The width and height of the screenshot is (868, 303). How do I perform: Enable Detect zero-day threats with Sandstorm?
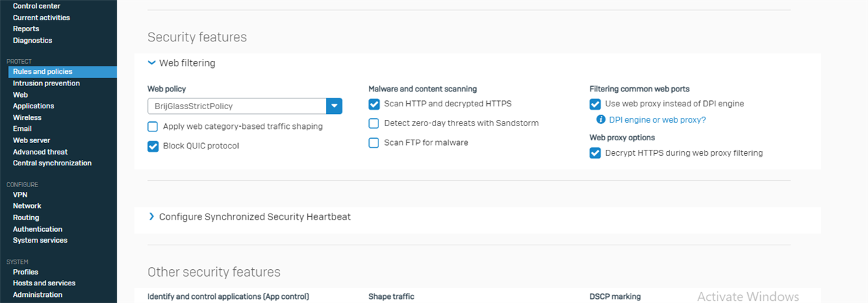click(x=374, y=123)
